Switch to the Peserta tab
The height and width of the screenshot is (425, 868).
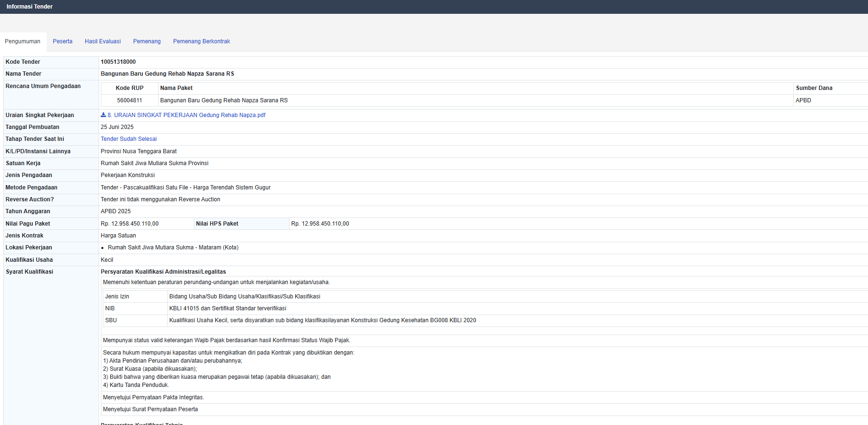(x=62, y=41)
